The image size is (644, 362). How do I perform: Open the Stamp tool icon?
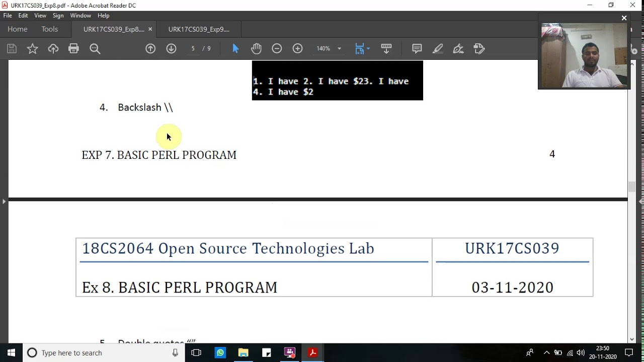479,49
